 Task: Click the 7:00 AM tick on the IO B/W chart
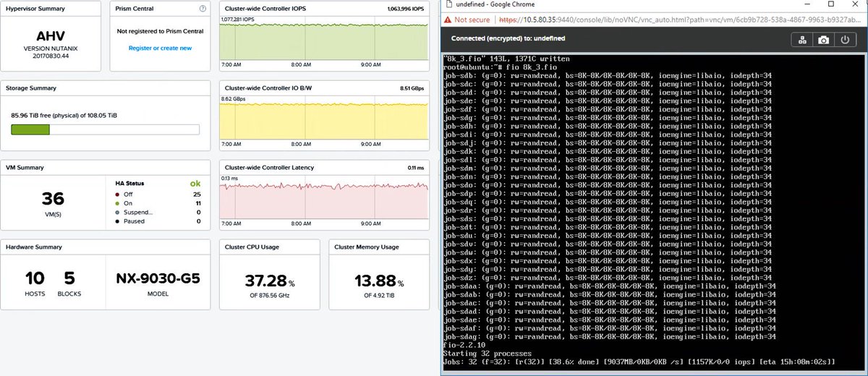(x=231, y=144)
